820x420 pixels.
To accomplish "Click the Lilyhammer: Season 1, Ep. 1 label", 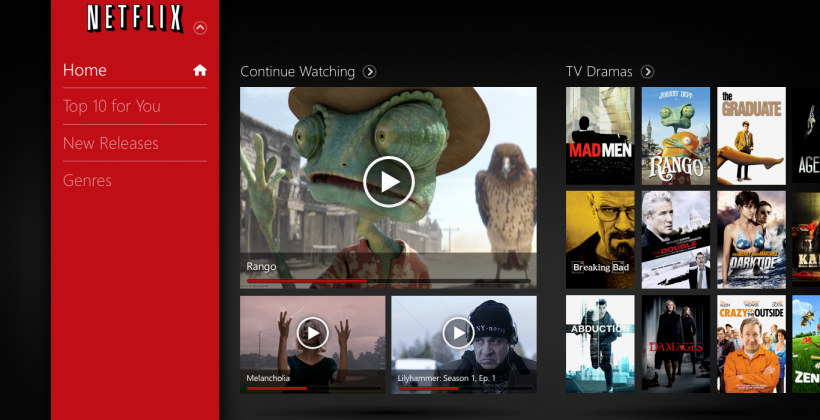I will (447, 378).
